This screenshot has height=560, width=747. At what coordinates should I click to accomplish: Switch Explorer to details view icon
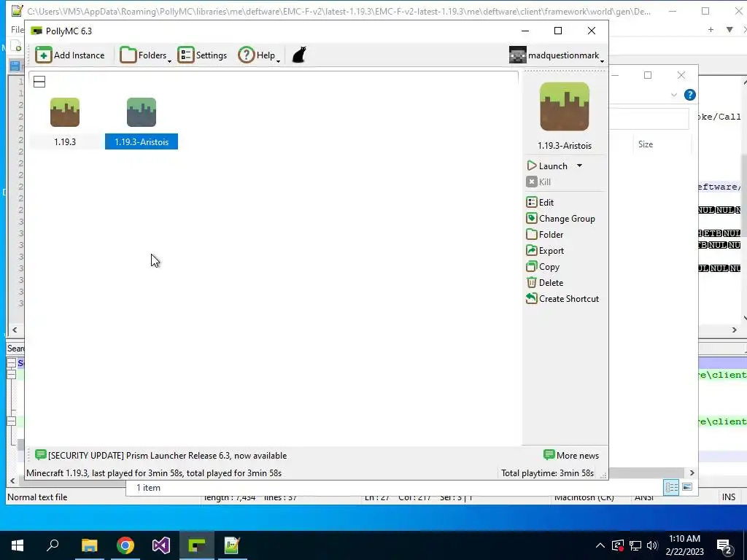click(671, 487)
